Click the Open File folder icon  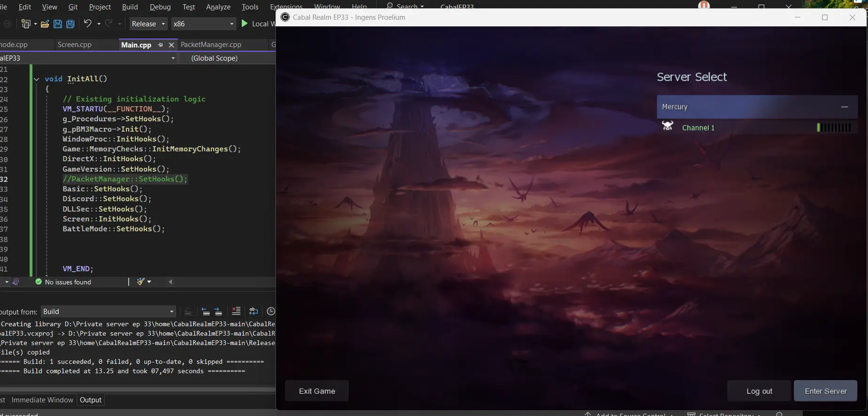[x=45, y=24]
